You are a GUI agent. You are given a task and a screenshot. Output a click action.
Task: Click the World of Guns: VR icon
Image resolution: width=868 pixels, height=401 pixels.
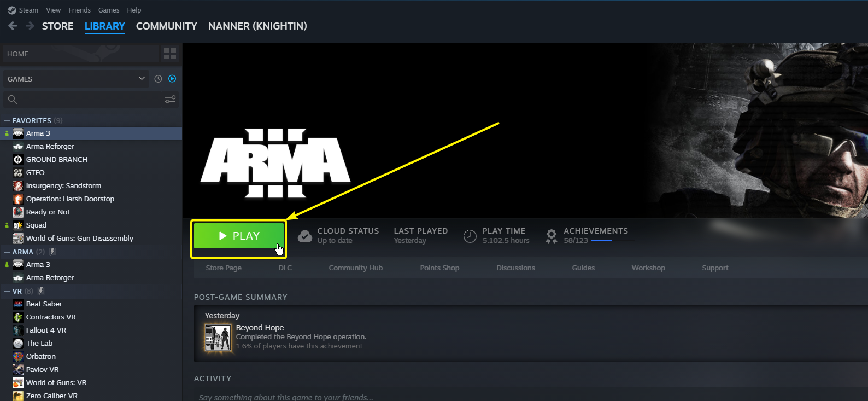tap(18, 383)
